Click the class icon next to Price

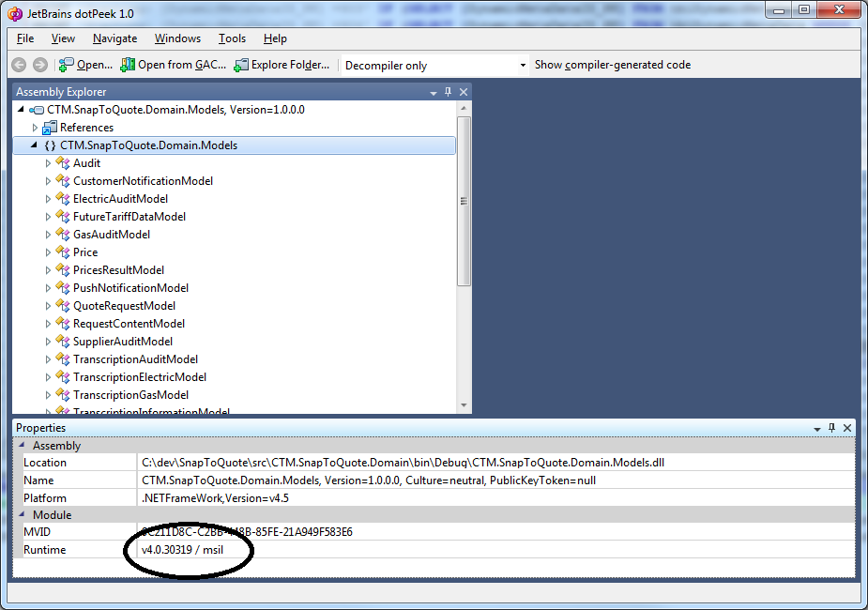coord(63,252)
